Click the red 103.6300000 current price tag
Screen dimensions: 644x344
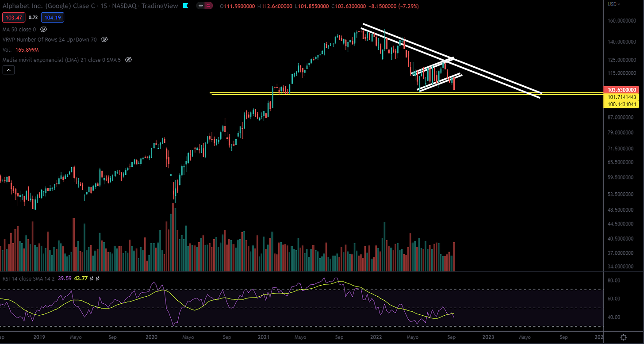tap(621, 90)
